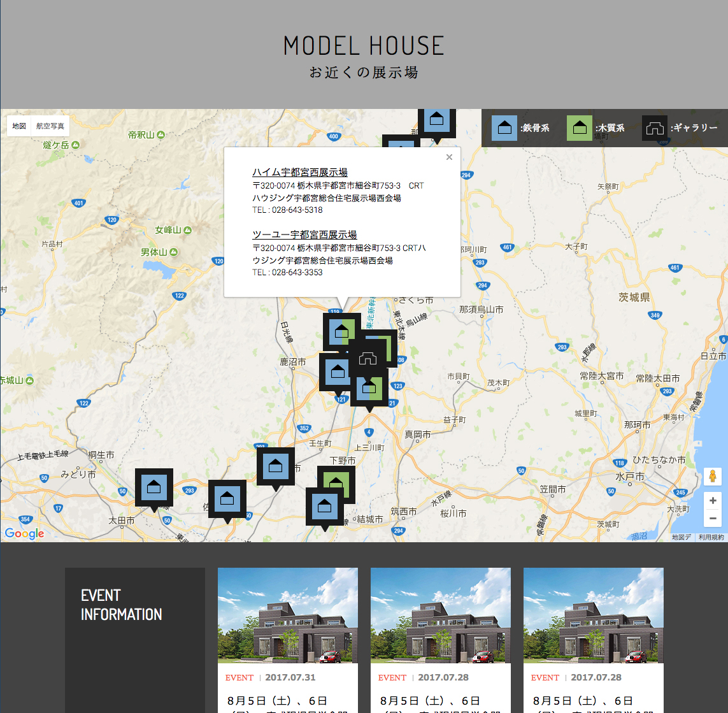
Task: Click the Google logo on the map
Action: tap(24, 534)
